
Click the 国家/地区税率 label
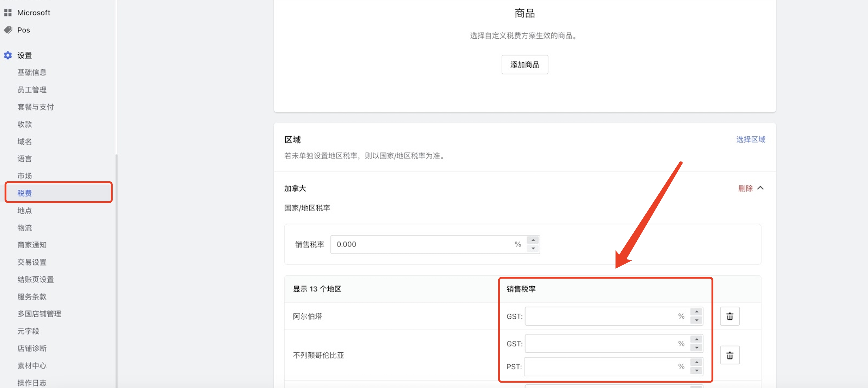[x=307, y=208]
